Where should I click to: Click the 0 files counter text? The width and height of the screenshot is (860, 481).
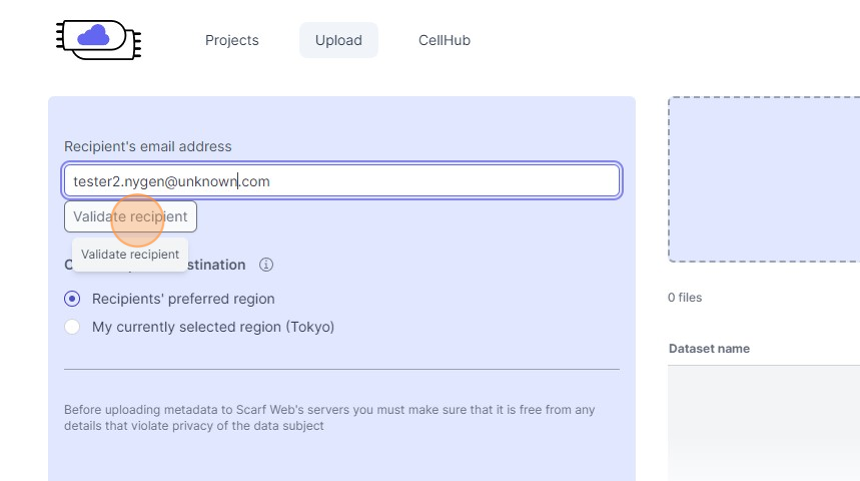pos(685,298)
